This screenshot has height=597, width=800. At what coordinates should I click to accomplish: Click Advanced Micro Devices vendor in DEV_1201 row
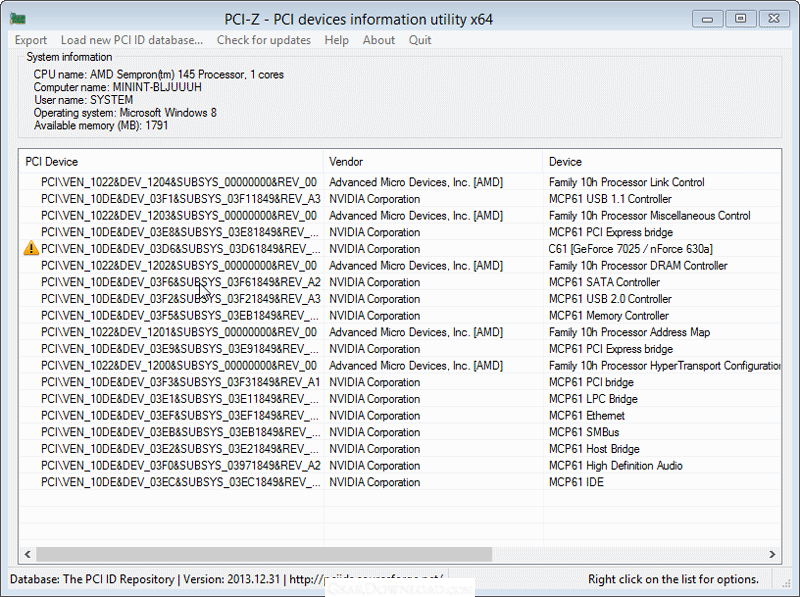coord(416,332)
